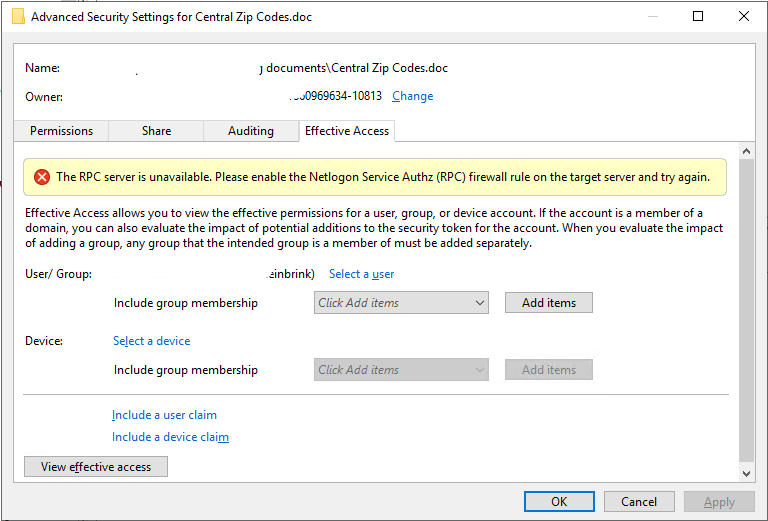Maximize the Advanced Security Settings window
The image size is (768, 521).
pos(698,16)
